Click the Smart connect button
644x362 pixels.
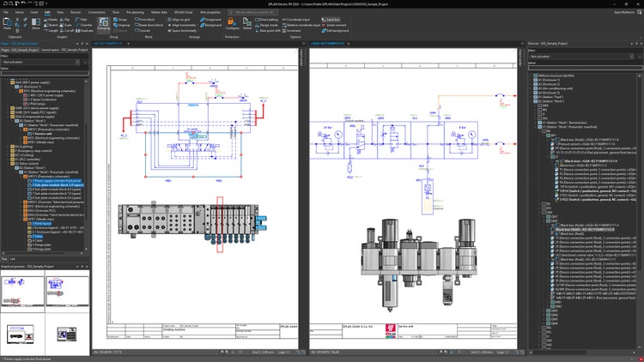click(333, 24)
